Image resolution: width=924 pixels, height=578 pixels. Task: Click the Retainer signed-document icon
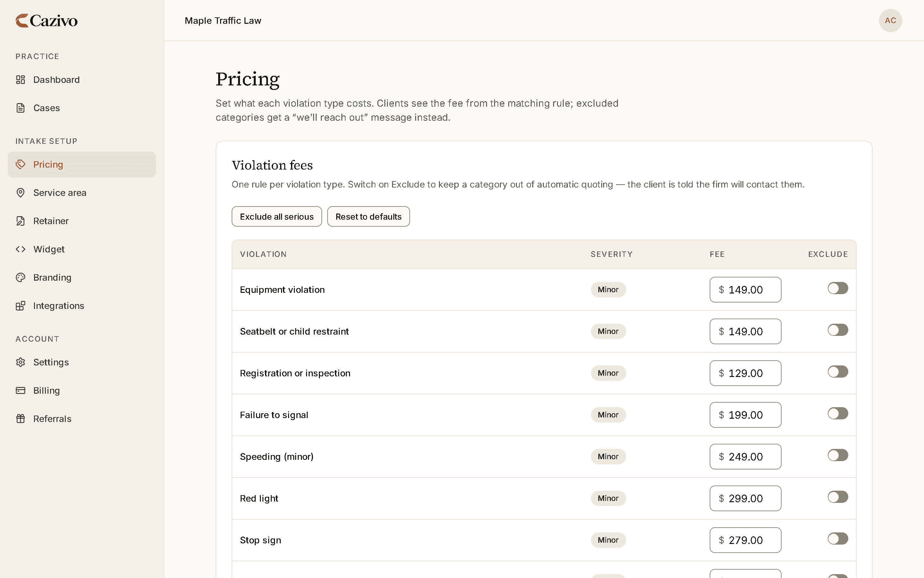21,221
